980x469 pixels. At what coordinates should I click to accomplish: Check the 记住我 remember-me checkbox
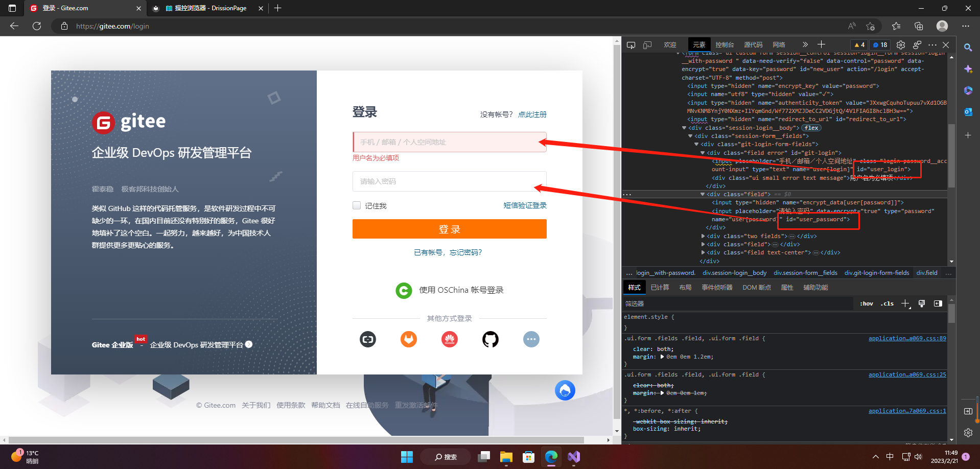pyautogui.click(x=356, y=205)
